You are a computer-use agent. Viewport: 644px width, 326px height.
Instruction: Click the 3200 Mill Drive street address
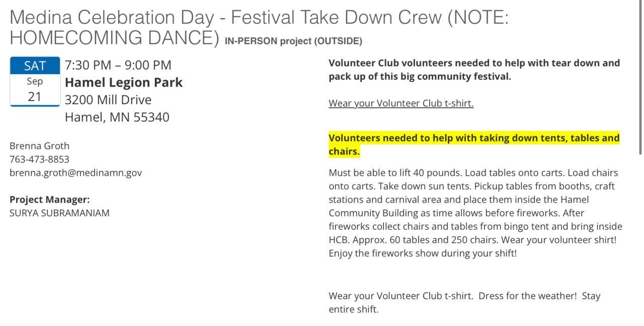tap(108, 100)
